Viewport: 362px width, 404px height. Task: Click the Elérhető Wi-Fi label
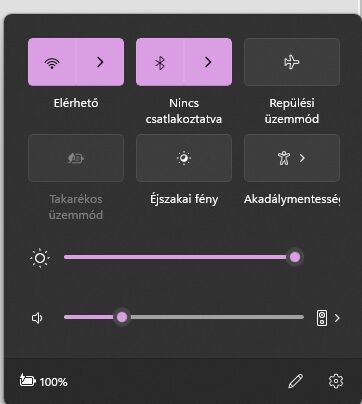[76, 103]
